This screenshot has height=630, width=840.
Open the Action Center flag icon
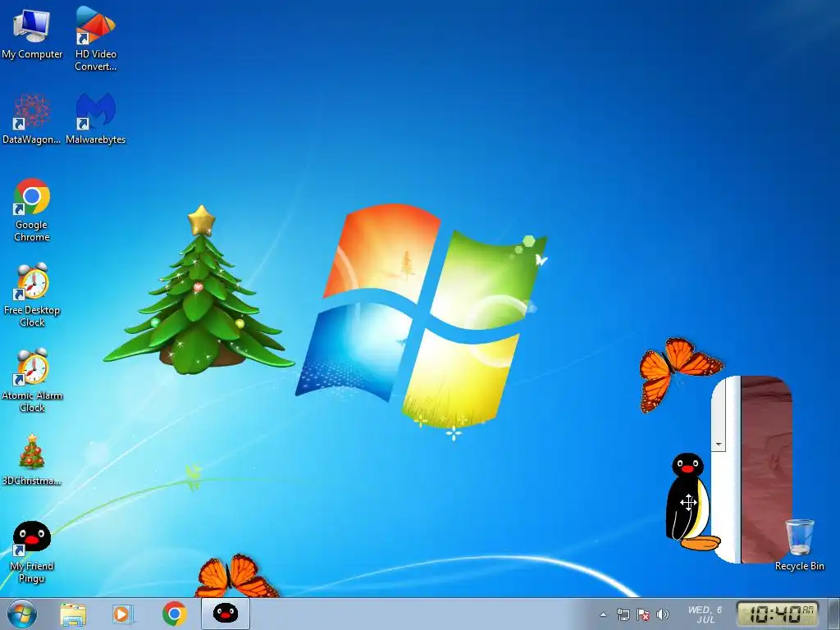click(x=643, y=615)
